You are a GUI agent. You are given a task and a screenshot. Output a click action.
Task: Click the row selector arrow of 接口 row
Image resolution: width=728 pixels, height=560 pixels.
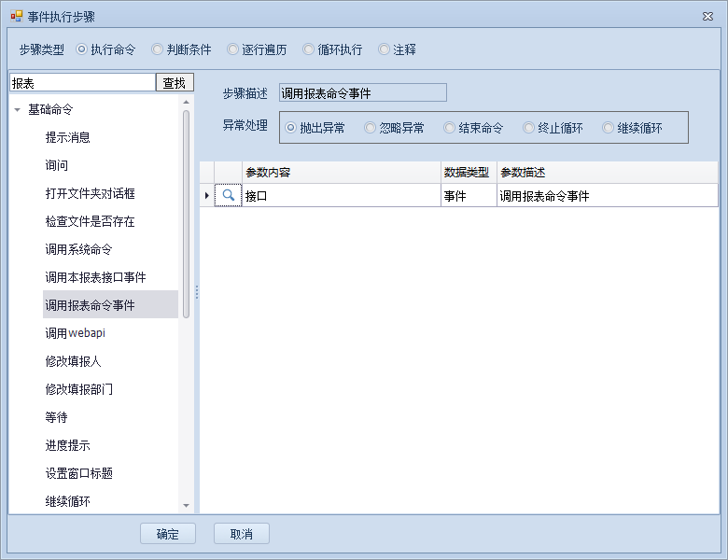point(206,196)
